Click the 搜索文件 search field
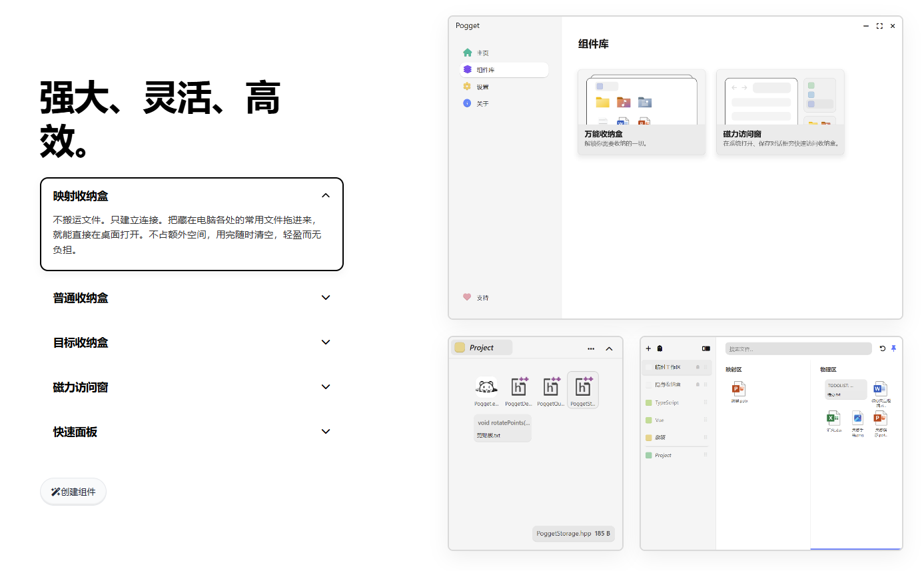924x571 pixels. click(798, 348)
